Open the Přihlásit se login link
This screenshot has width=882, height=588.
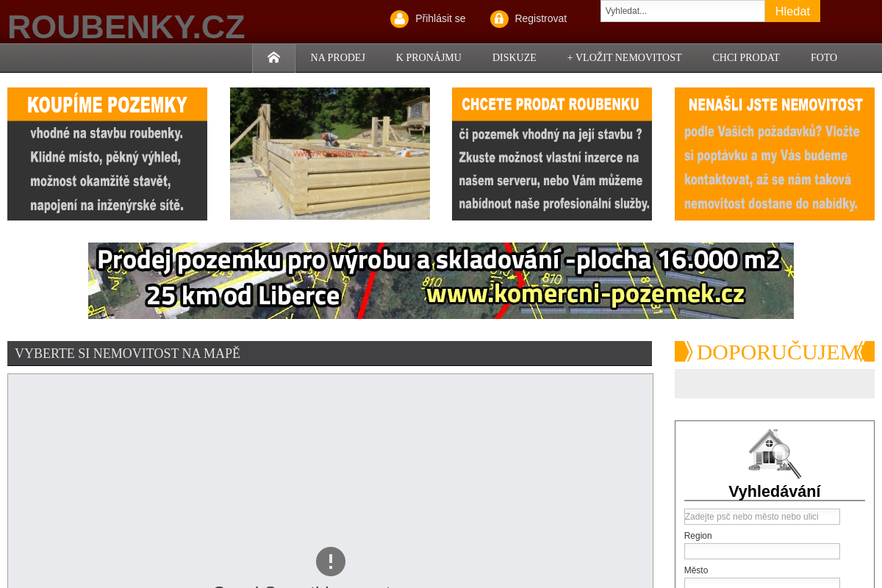(440, 18)
